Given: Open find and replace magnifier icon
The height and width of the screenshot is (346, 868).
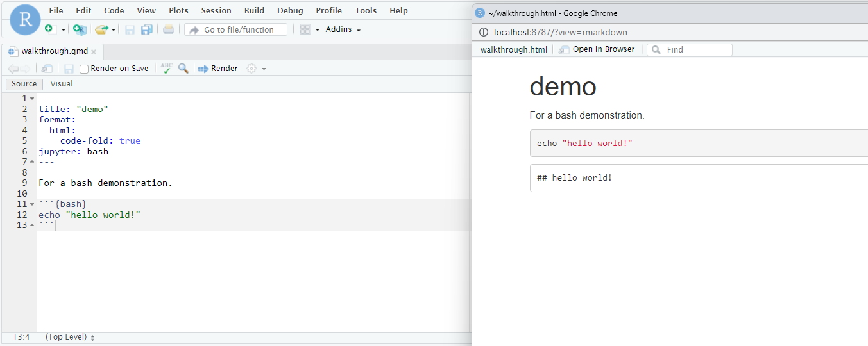Looking at the screenshot, I should click(x=183, y=69).
